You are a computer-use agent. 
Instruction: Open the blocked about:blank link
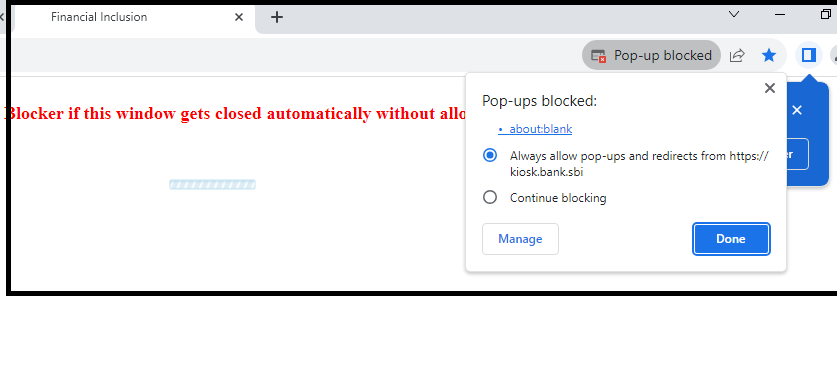click(541, 129)
